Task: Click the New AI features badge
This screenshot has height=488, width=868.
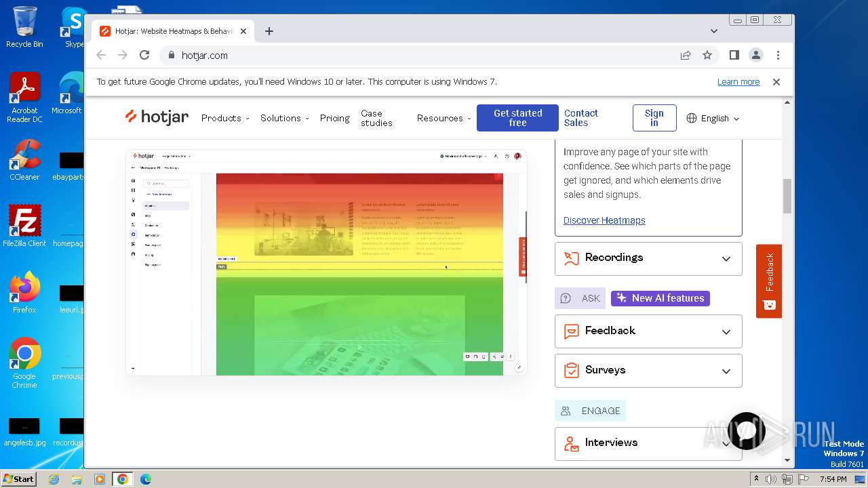Action: pyautogui.click(x=660, y=298)
